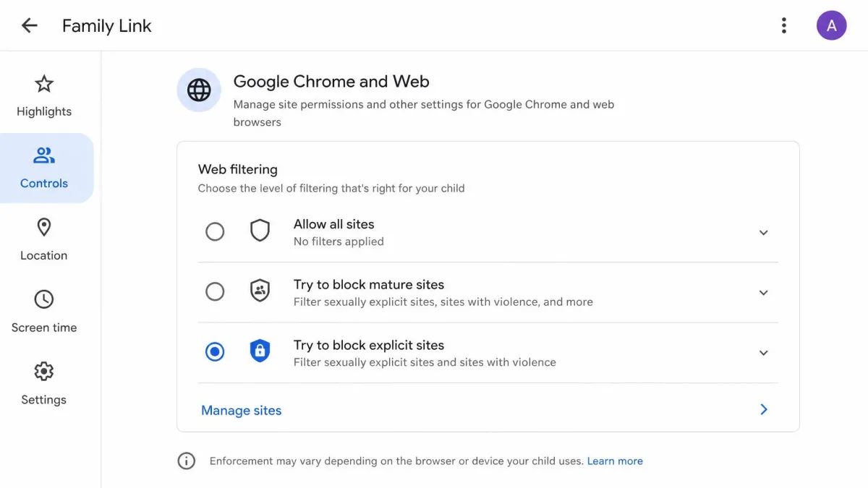Click the Google Chrome and Web heading

point(331,82)
